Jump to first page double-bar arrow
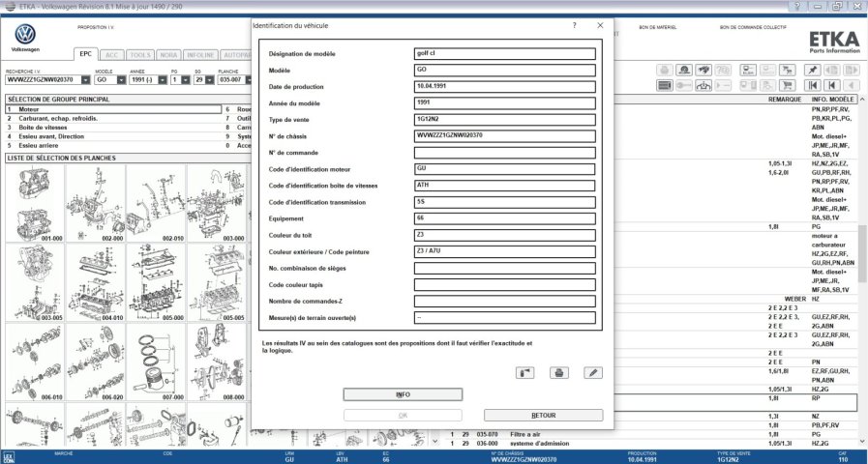868x464 pixels. (812, 85)
